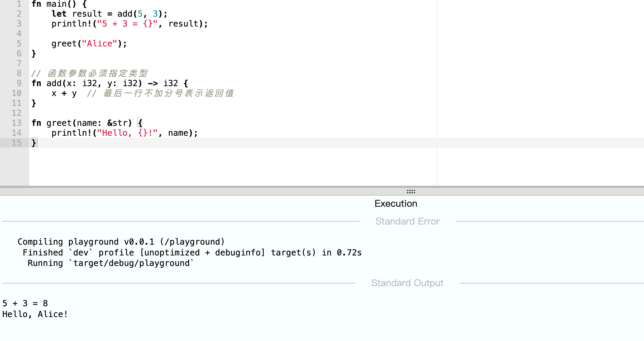Click the Running target/debug/playground line
This screenshot has width=644, height=341.
pyautogui.click(x=110, y=263)
